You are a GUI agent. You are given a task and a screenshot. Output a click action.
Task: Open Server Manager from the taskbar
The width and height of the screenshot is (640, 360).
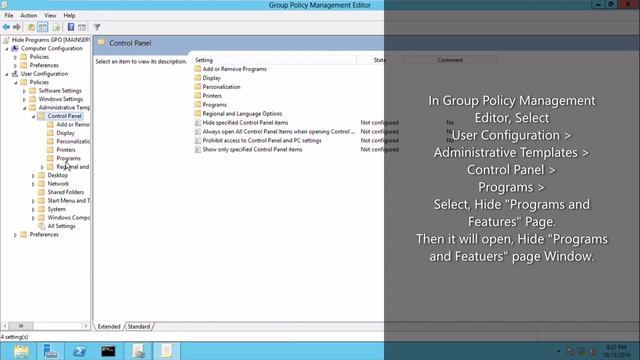(51, 351)
